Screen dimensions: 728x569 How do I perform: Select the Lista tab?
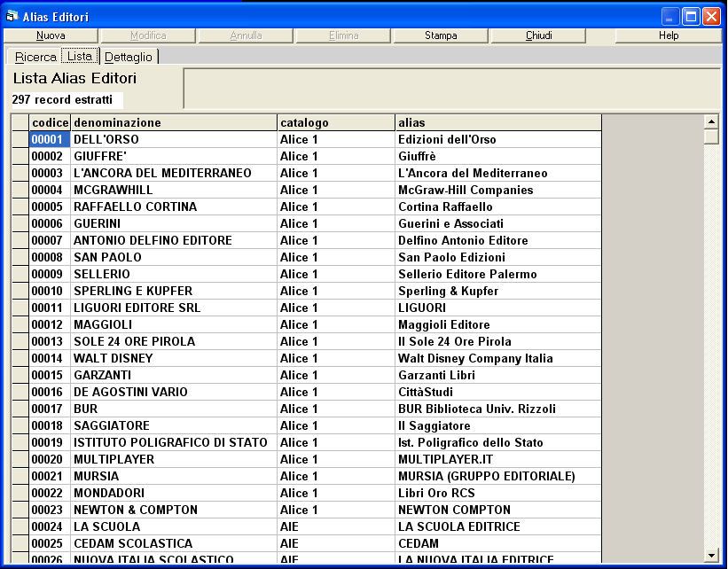coord(80,56)
